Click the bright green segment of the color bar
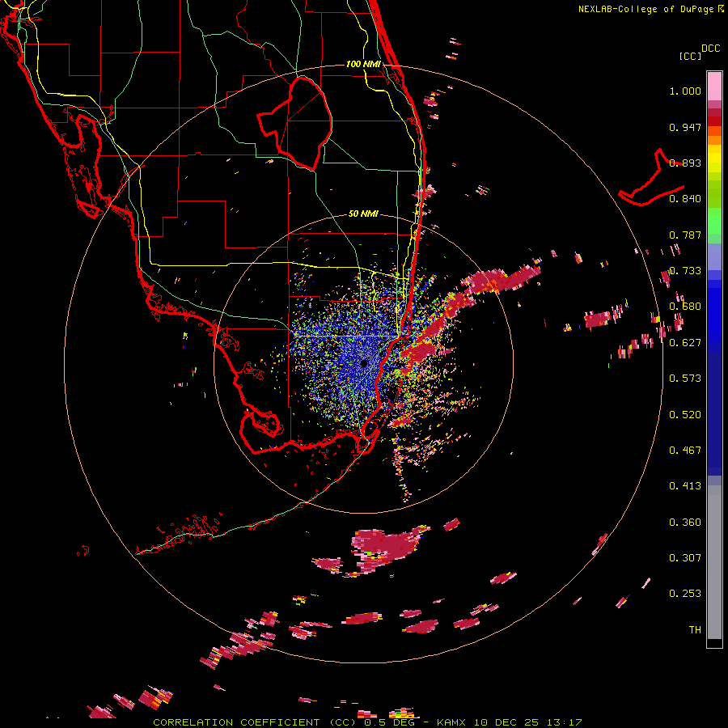 tap(714, 221)
